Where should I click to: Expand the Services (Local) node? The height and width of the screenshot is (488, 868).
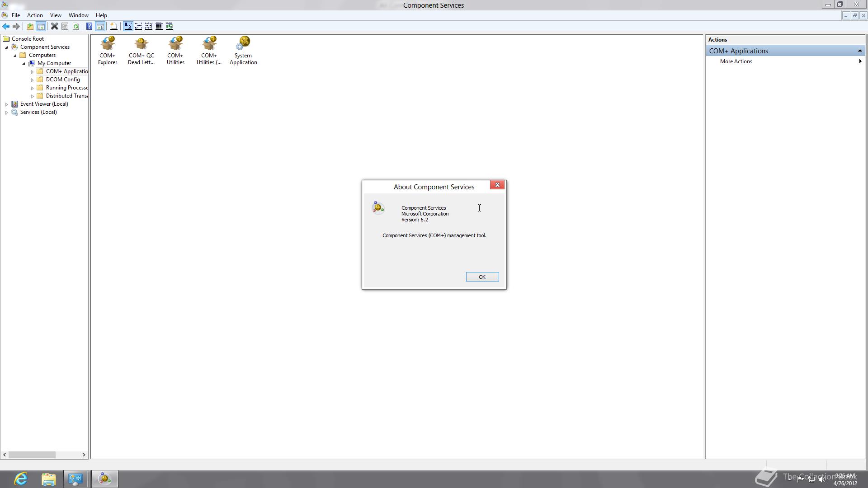[6, 112]
